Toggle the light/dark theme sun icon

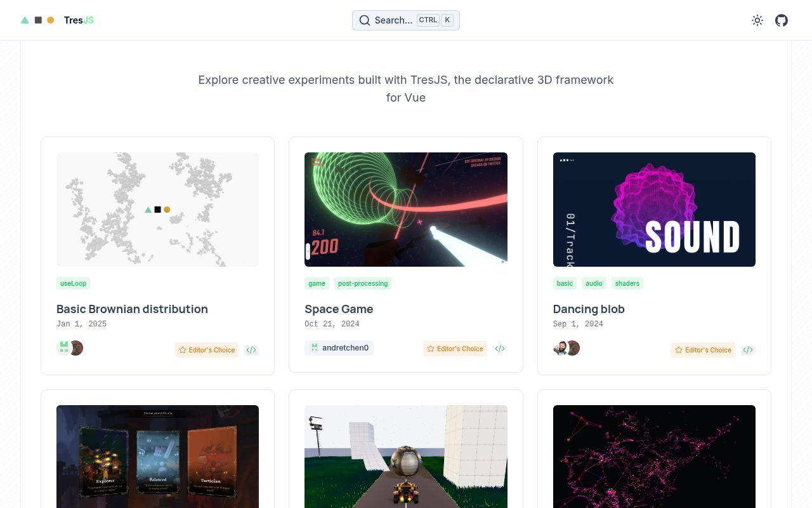coord(757,20)
